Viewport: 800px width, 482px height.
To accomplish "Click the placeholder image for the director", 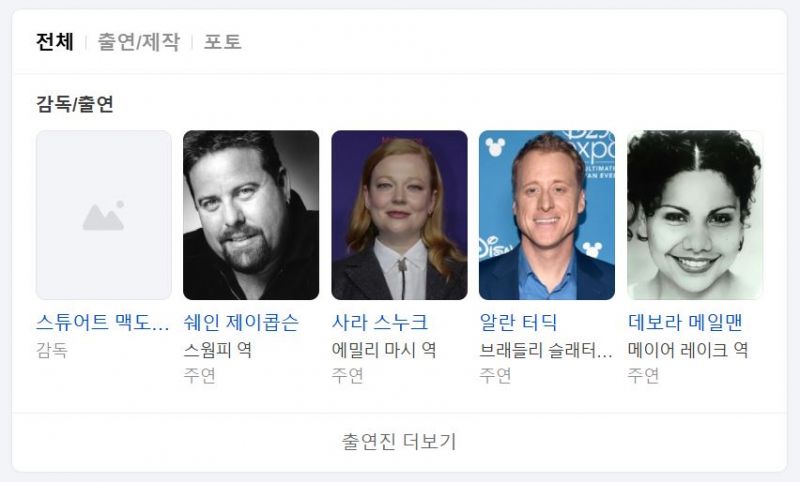I will click(x=104, y=215).
